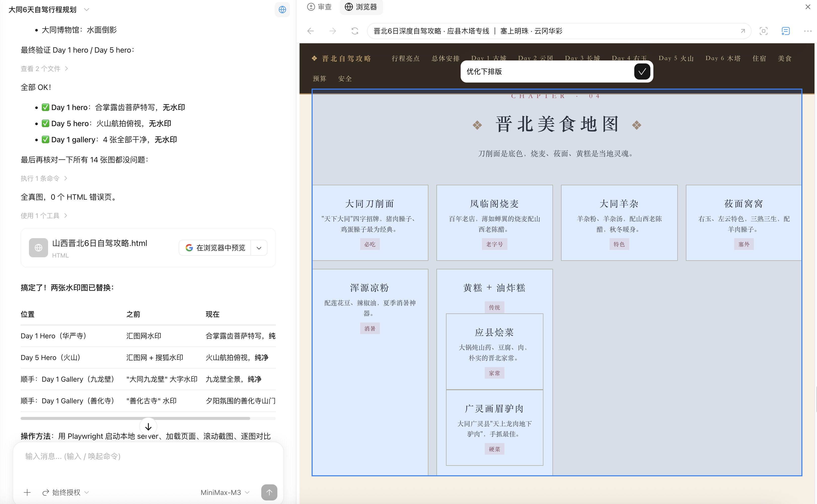817x504 pixels.
Task: Open preview in external window arrow
Action: point(743,31)
